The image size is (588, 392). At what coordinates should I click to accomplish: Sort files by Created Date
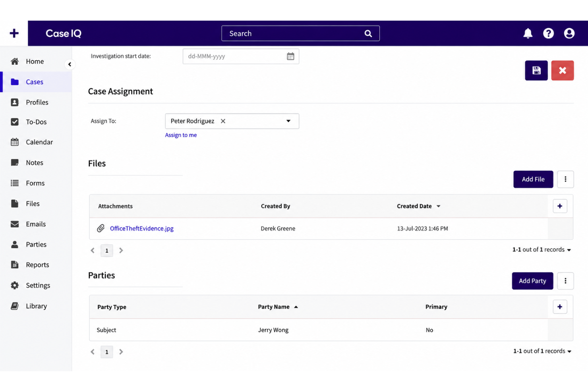coord(418,206)
